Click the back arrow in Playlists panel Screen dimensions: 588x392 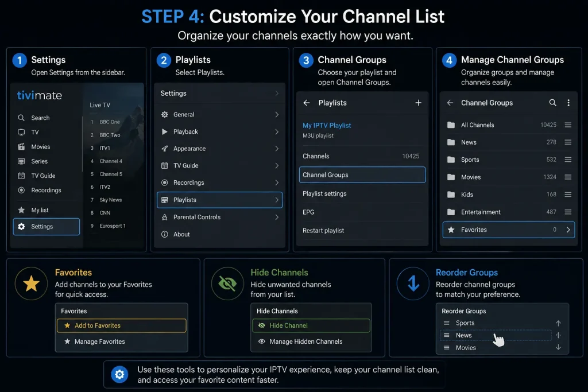307,103
